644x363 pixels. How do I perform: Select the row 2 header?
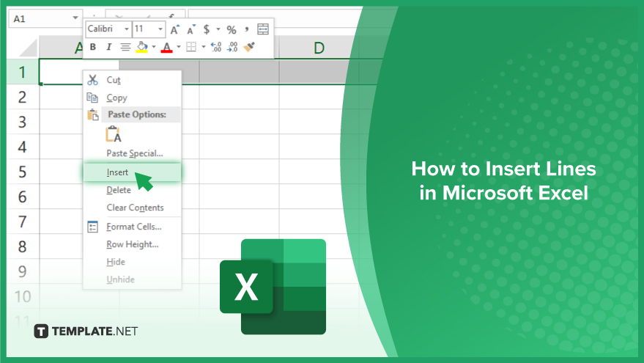23,97
